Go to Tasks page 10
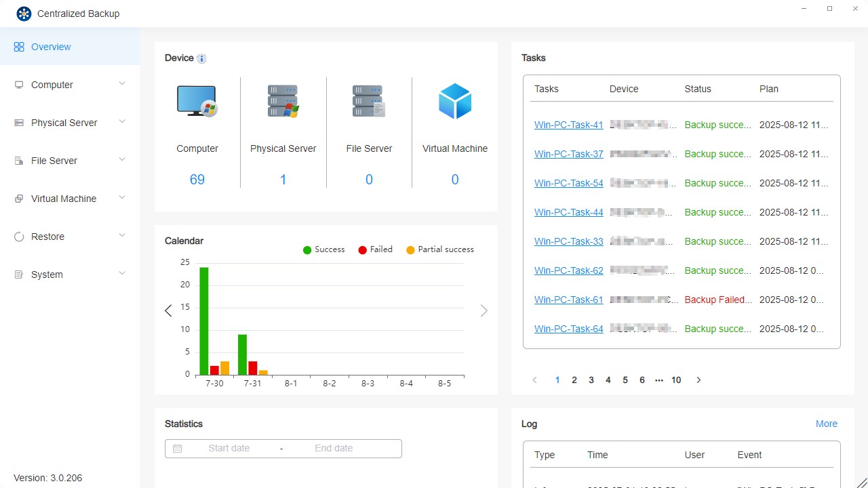The image size is (868, 488). [676, 380]
